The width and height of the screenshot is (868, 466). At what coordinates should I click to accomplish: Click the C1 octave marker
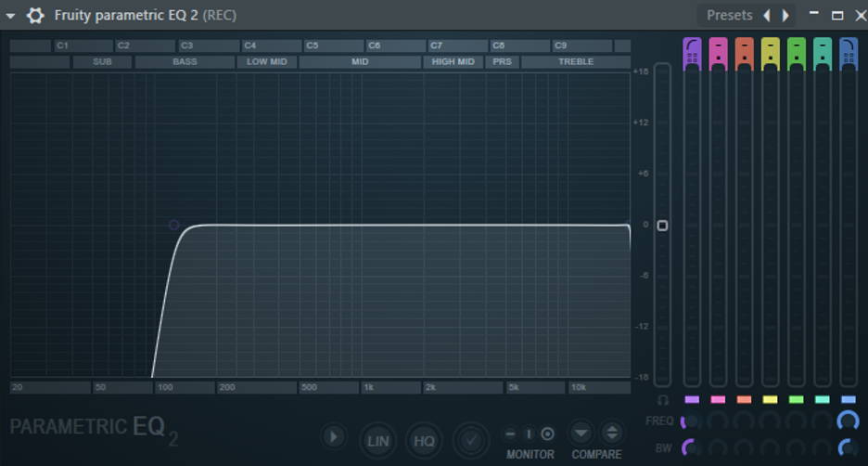(x=83, y=45)
